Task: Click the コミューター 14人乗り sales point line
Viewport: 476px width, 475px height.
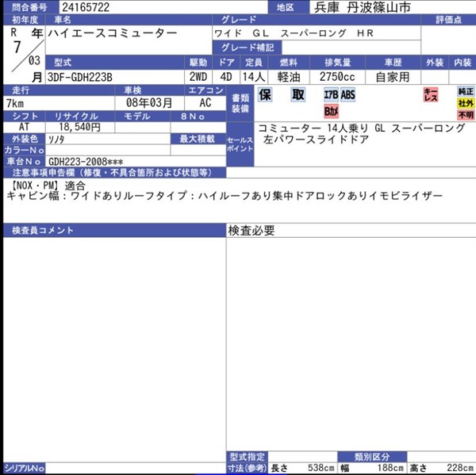Action: (362, 128)
